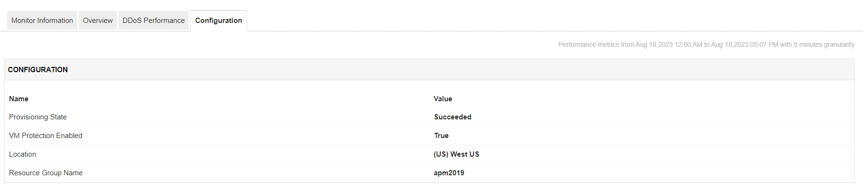Click the 'Performance metrics from' text
The image size is (868, 192).
(x=596, y=44)
